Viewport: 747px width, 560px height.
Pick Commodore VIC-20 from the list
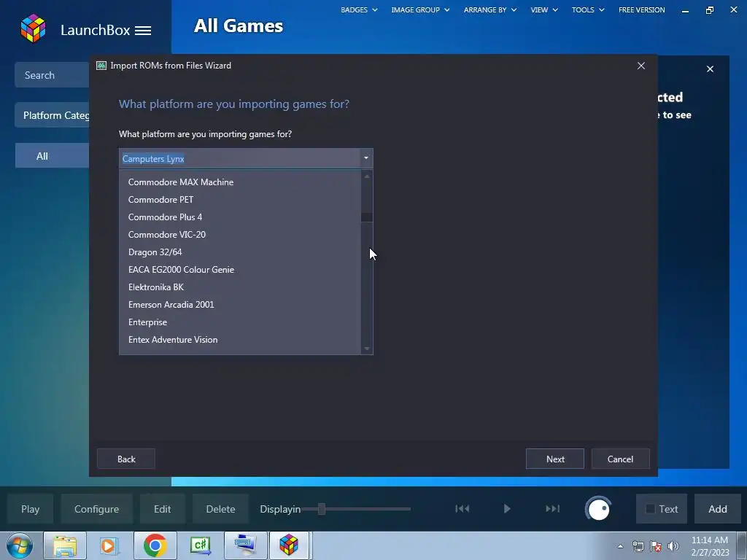click(x=240, y=235)
